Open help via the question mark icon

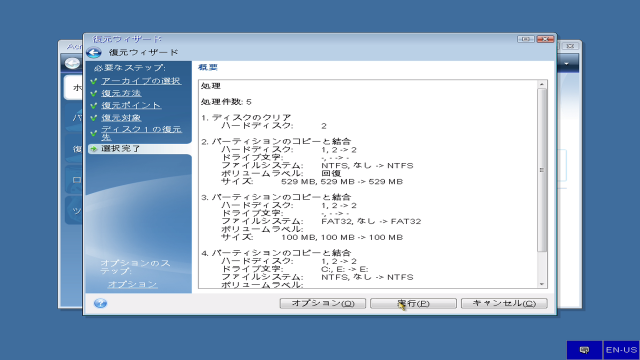(100, 303)
